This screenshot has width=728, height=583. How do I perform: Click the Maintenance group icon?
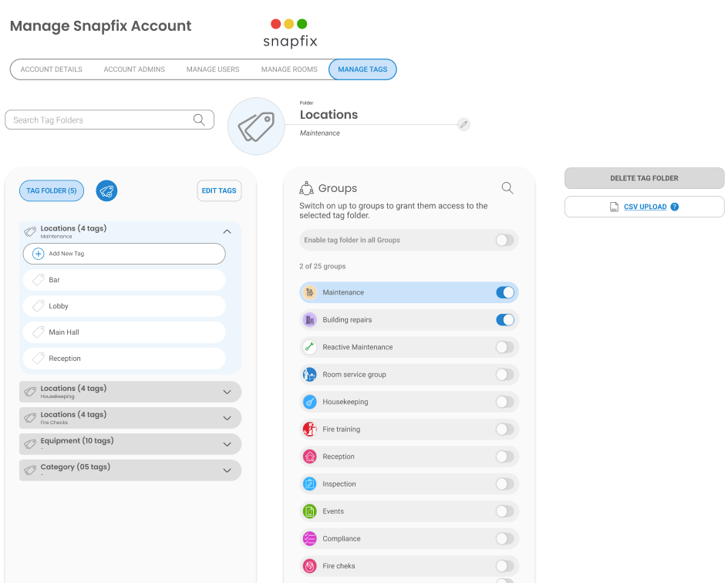point(309,292)
